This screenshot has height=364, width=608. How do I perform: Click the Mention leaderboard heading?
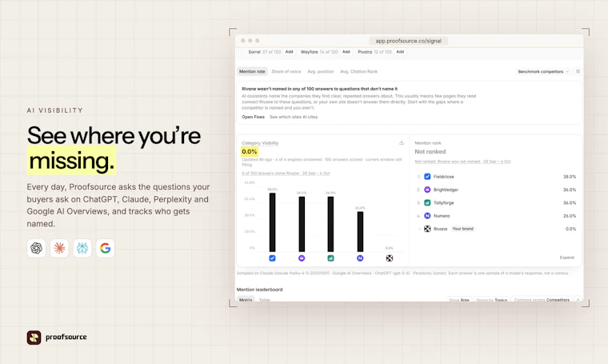point(259,290)
